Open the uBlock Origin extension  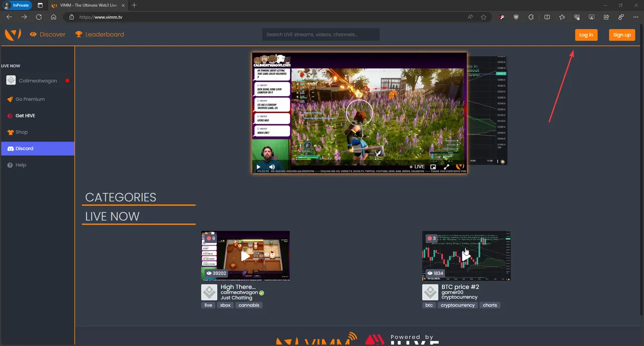point(516,17)
